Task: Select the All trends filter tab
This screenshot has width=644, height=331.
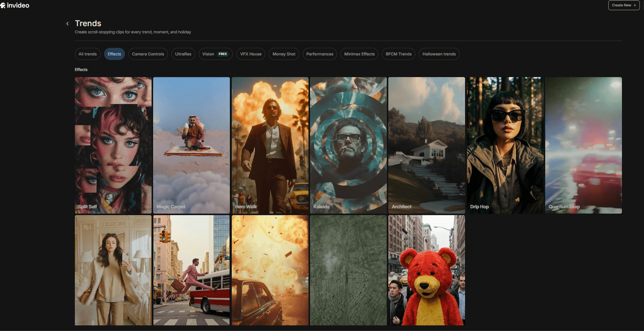Action: point(87,54)
